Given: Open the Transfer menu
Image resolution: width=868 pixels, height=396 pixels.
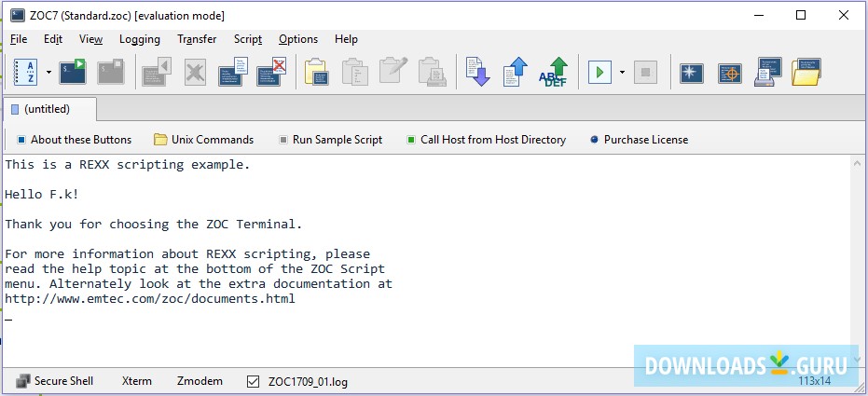Looking at the screenshot, I should click(x=197, y=39).
